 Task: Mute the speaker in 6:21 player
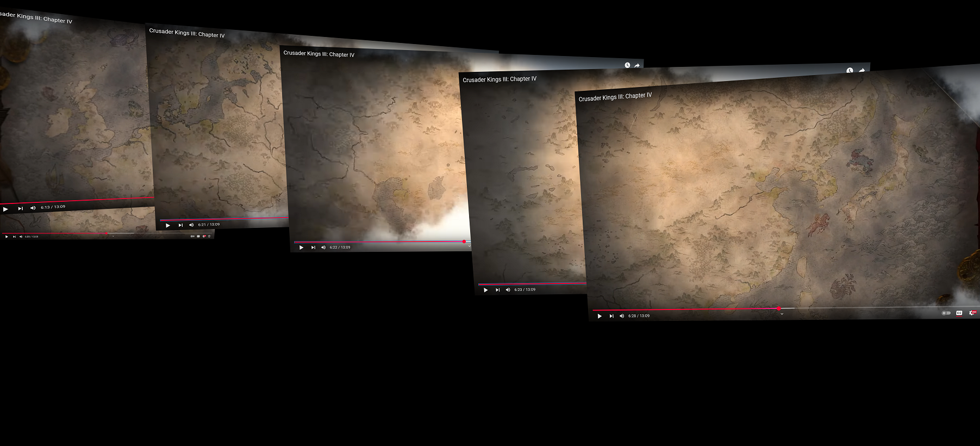(191, 225)
